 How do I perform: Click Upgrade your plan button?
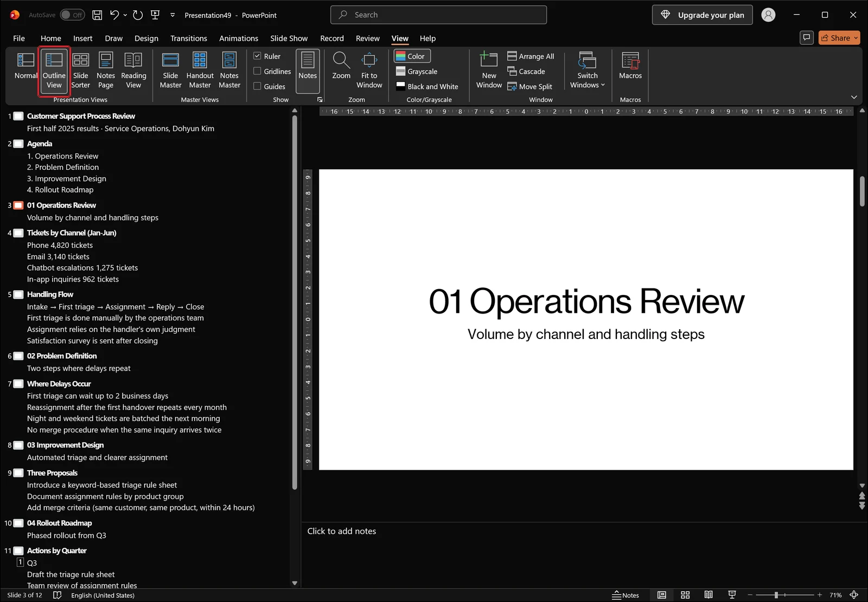point(702,15)
